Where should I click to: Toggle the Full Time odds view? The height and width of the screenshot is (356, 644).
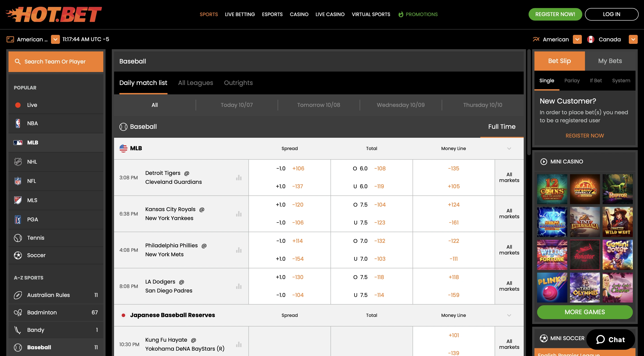click(502, 127)
